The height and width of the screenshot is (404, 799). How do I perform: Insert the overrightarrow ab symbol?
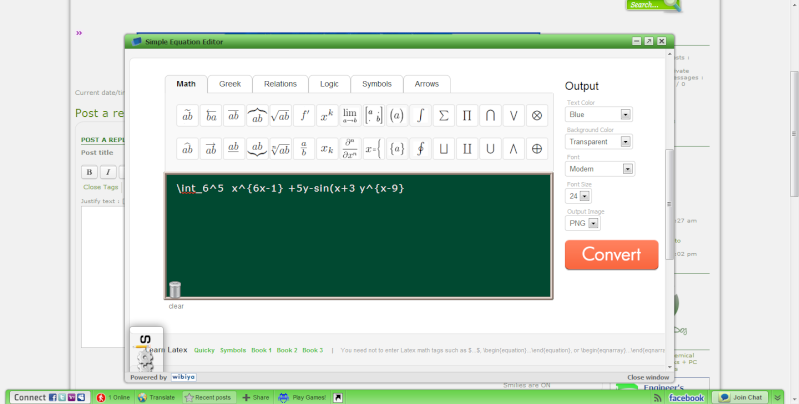tap(211, 149)
